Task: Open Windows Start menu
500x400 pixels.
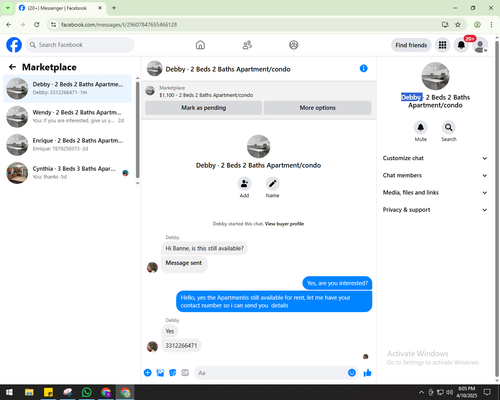Action: point(9,392)
